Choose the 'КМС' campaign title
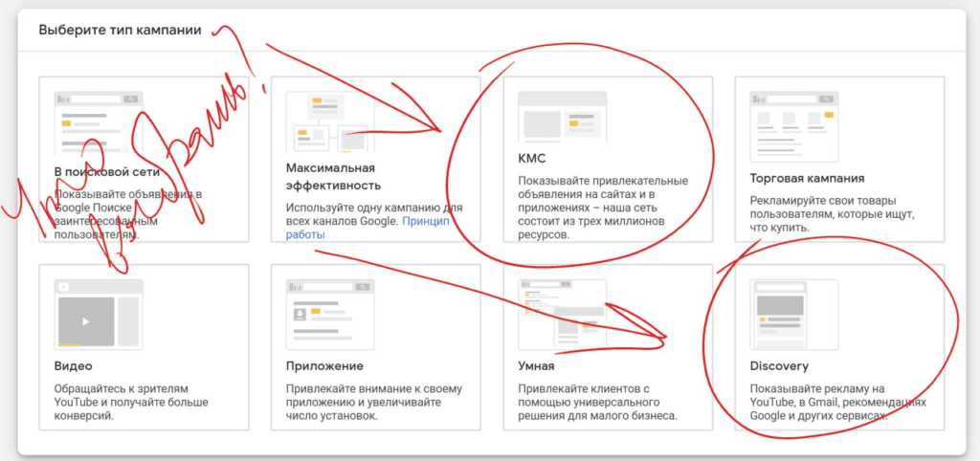This screenshot has height=461, width=980. point(532,160)
